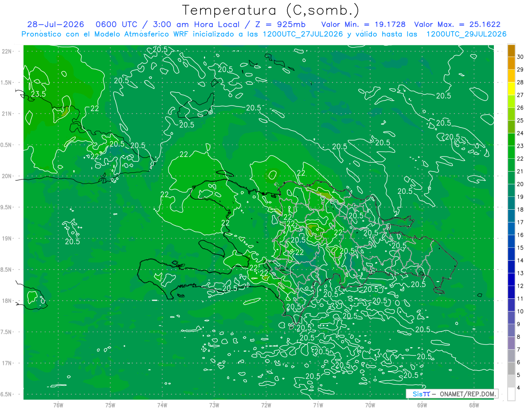This screenshot has width=532, height=411.
Task: Click legend value "17"
Action: coord(520,222)
